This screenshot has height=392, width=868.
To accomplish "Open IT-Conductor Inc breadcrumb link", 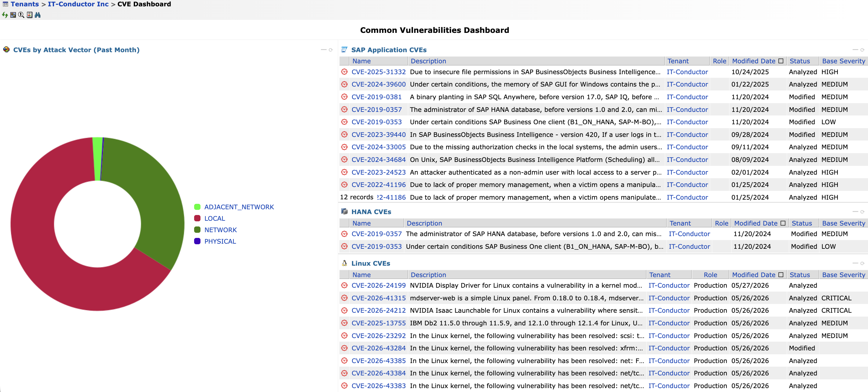I will 78,4.
